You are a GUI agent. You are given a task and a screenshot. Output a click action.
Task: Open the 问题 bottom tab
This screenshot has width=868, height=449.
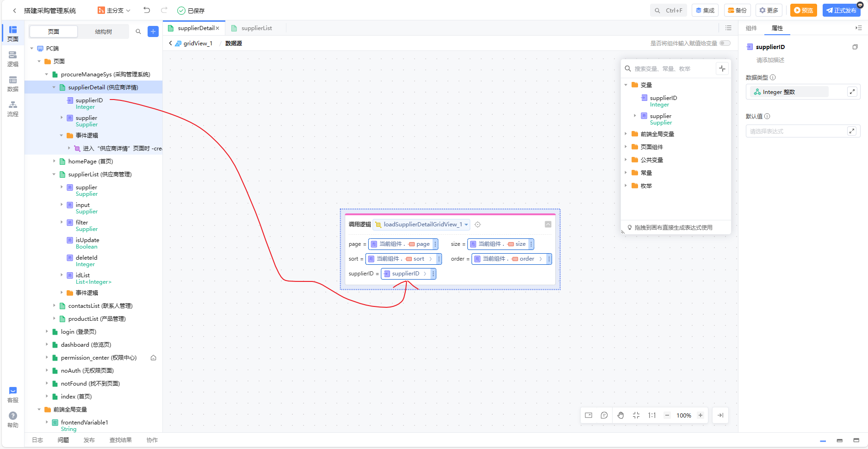63,440
